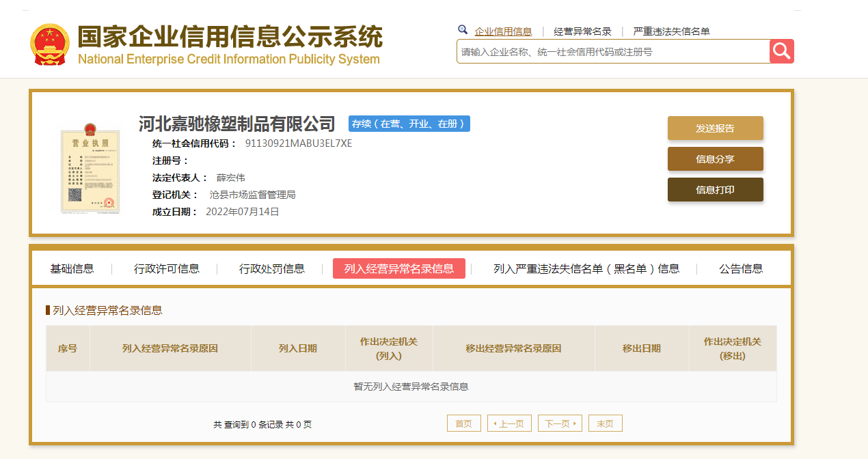868x459 pixels.
Task: Click the 存续（在营、开业、在册） status badge
Action: point(409,124)
